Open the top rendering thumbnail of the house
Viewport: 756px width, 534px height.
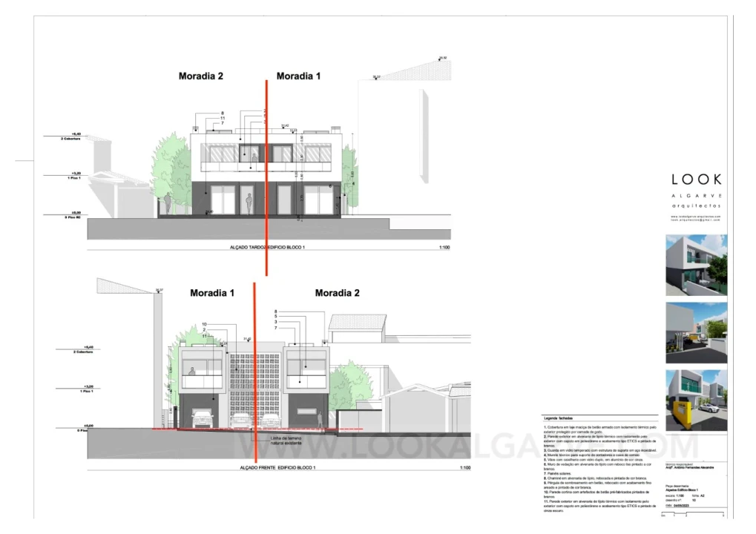696,265
